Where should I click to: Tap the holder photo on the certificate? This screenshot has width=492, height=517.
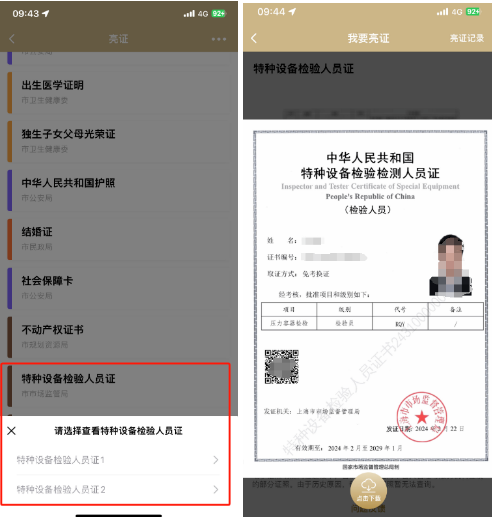450,265
